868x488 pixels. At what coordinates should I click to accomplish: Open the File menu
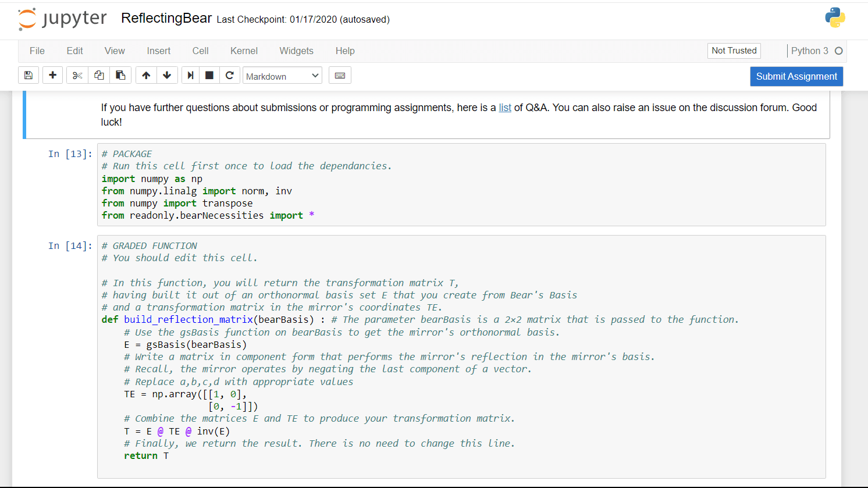click(37, 51)
